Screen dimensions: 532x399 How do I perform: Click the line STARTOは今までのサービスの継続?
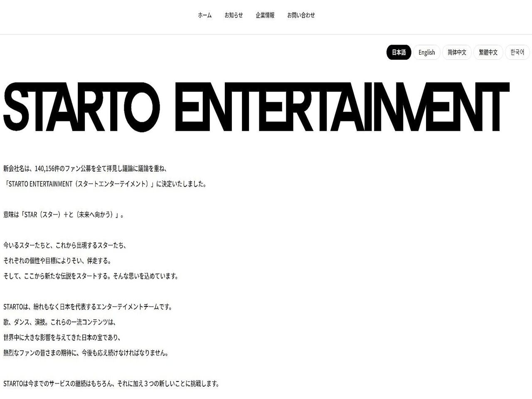click(x=111, y=384)
